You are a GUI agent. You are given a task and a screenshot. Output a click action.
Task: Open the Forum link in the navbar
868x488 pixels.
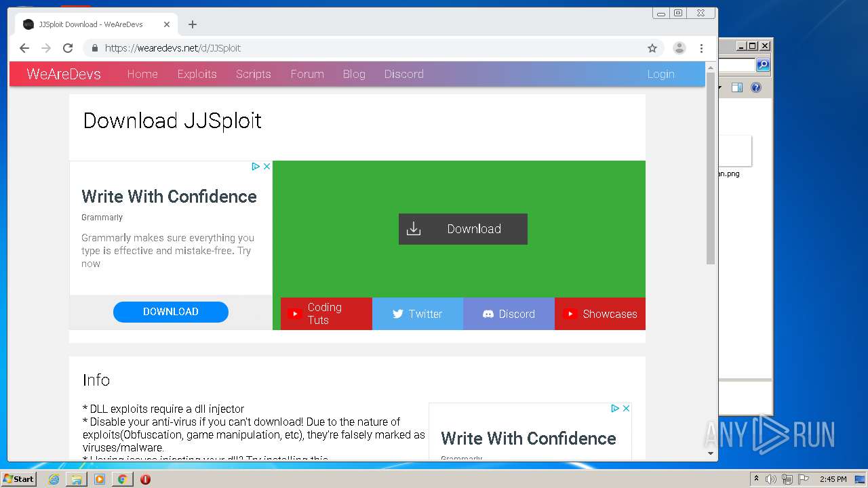click(x=307, y=74)
